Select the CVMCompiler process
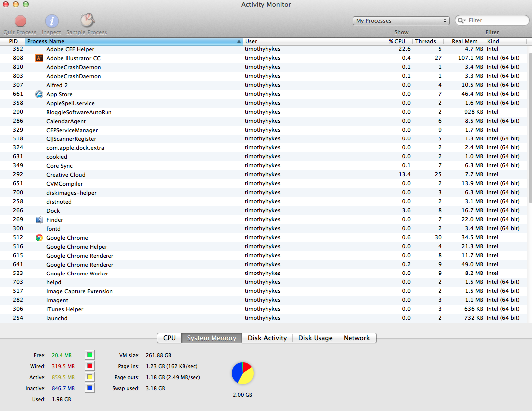Viewport: 532px width, 411px height. pyautogui.click(x=263, y=183)
